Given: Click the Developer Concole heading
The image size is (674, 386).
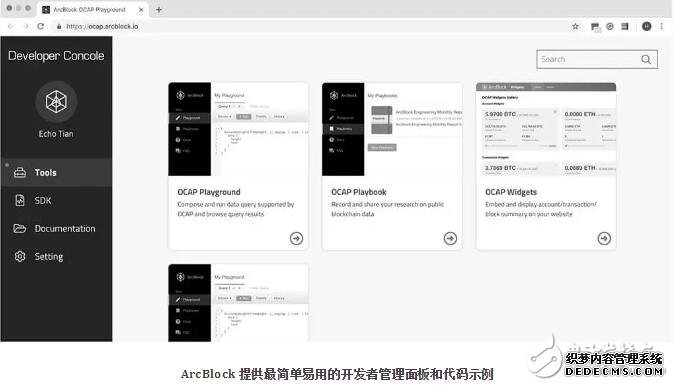Looking at the screenshot, I should pyautogui.click(x=56, y=56).
